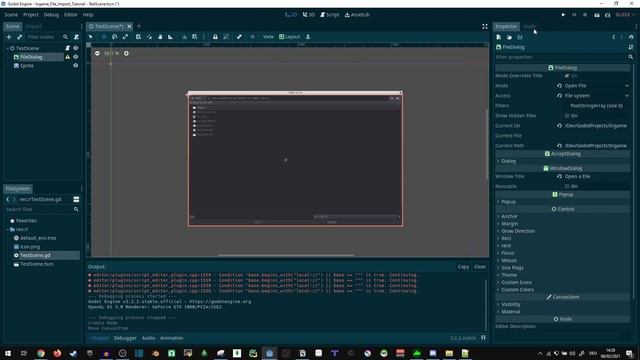Uncheck Mode Overrides Title checkbox
Image resolution: width=640 pixels, height=360 pixels.
(567, 76)
